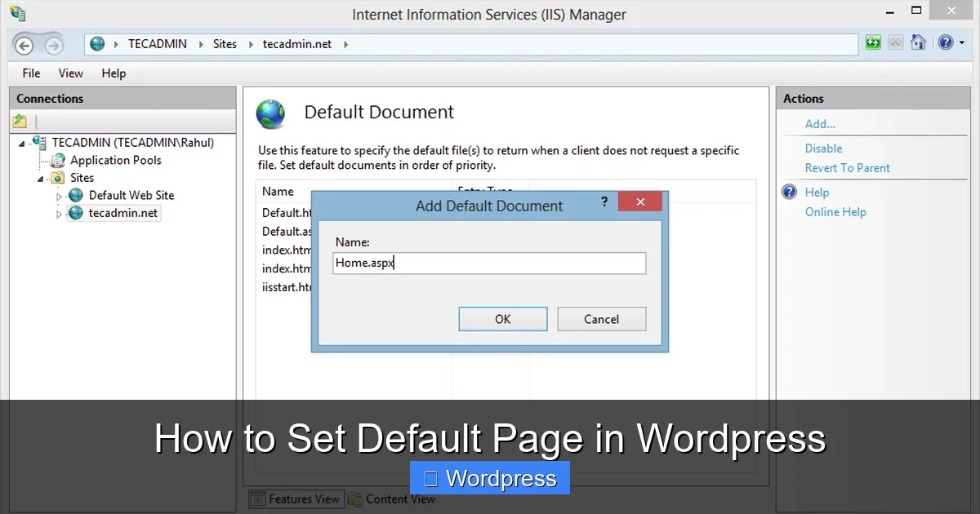Click the IIS Manager title bar icon

[17, 12]
